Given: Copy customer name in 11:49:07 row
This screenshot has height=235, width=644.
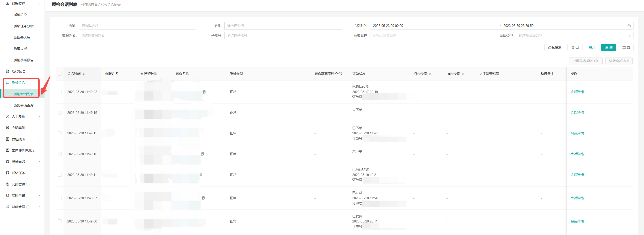Looking at the screenshot, I should pos(203,198).
